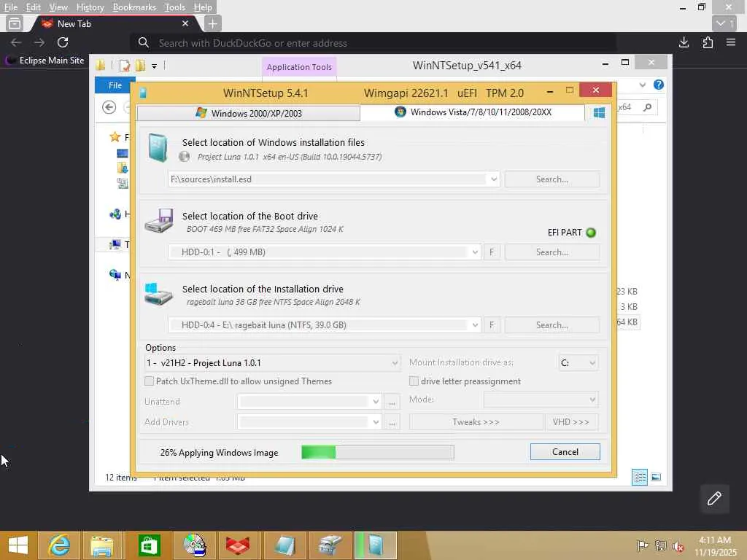
Task: Open a new browser tab with plus
Action: 212,23
